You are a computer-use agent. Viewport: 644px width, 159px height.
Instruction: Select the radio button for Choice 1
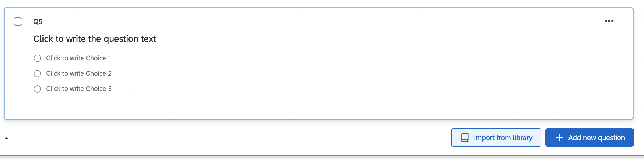tap(37, 58)
